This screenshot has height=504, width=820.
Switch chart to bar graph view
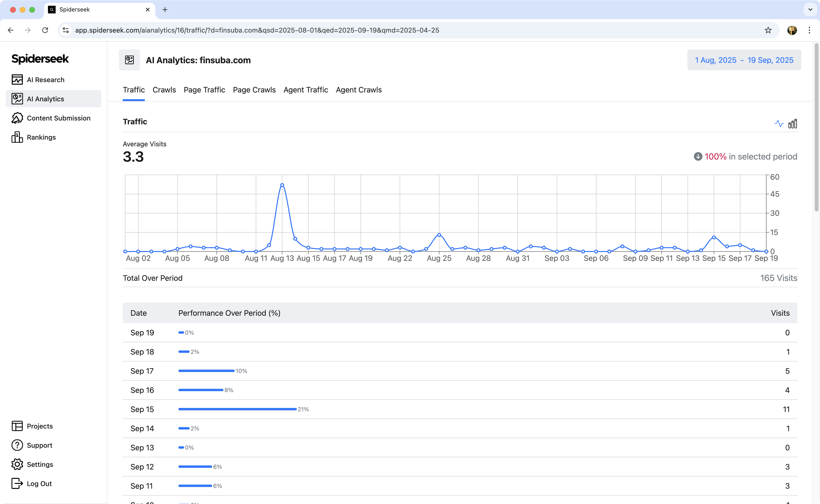tap(793, 124)
